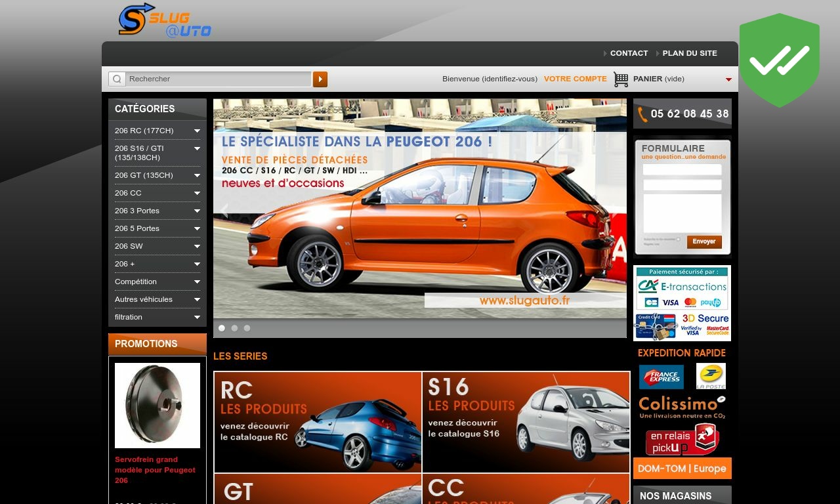Click the PROMOTIONS heading
840x504 pixels.
pos(146,344)
